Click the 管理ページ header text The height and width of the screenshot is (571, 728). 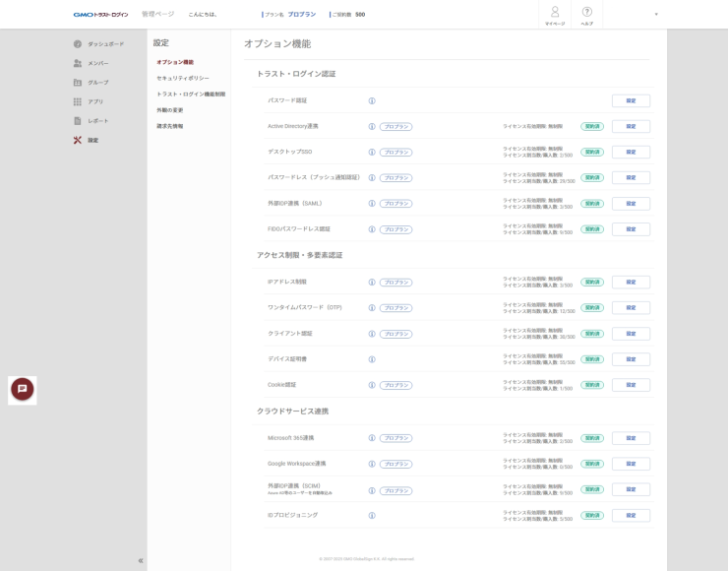coord(157,15)
